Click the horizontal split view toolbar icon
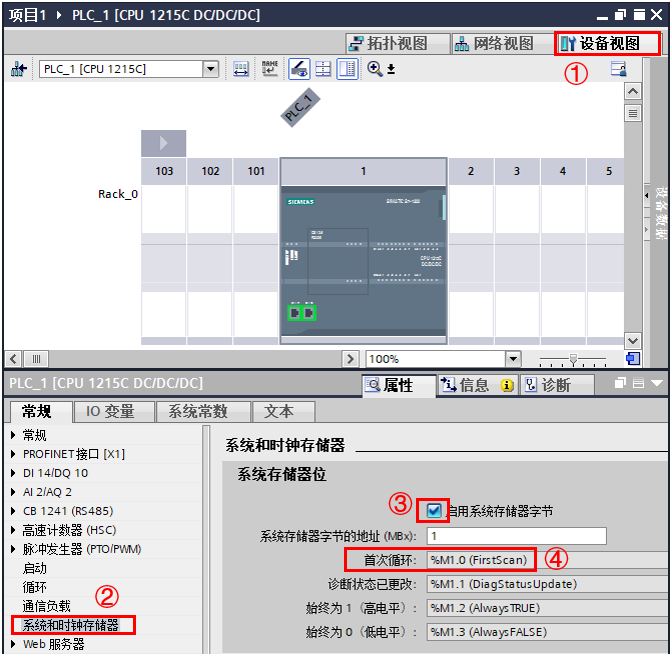 point(323,68)
